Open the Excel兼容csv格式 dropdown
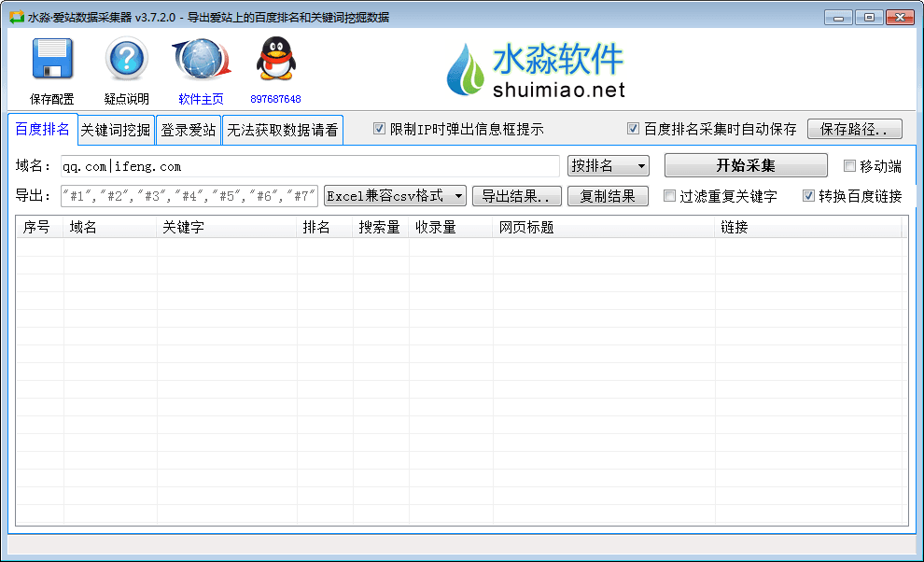Screen dimensions: 924x562 [395, 196]
